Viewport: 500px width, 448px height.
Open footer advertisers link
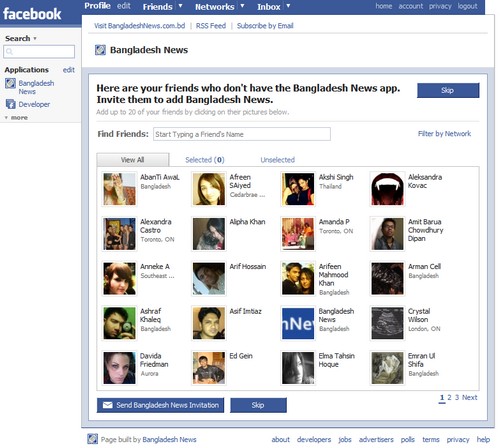coord(376,439)
